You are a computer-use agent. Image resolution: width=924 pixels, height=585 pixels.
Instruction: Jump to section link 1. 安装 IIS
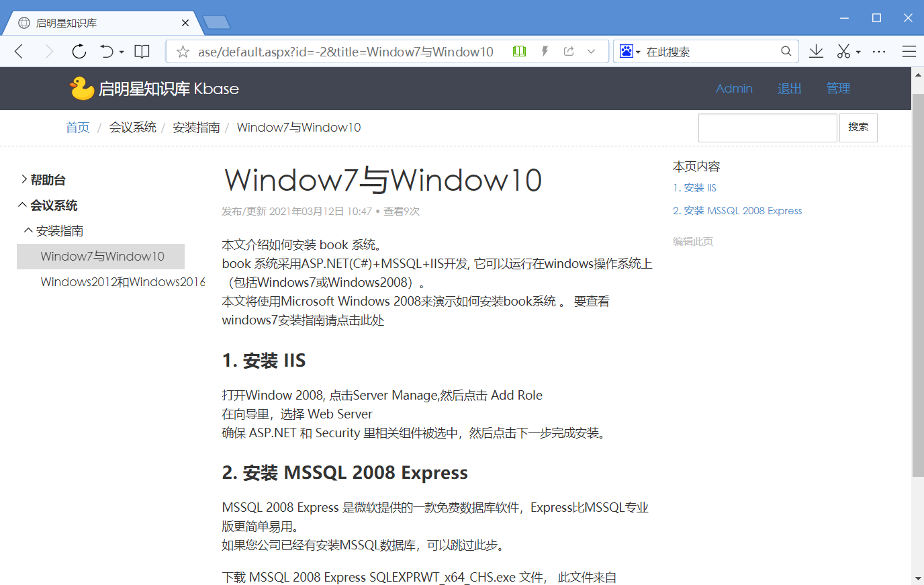[x=694, y=188]
